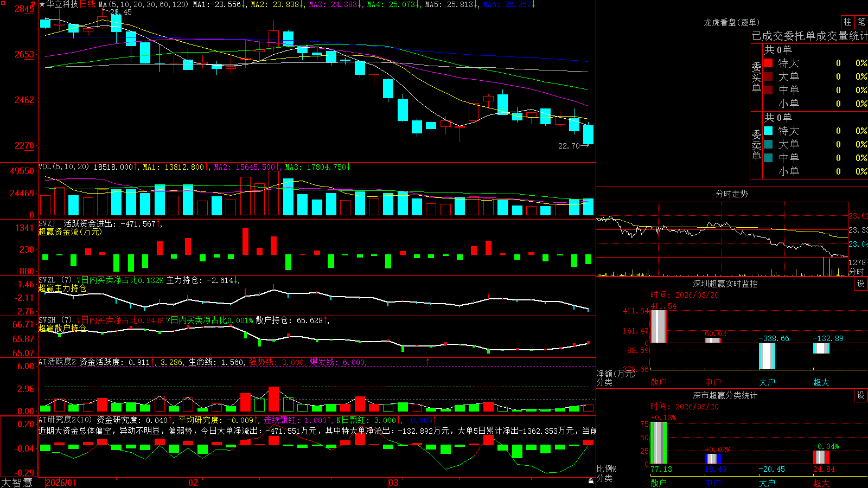Screen dimensions: 868x488
Task: Click the 60.02 中户 bar in 实时监控 chart
Action: 713,340
